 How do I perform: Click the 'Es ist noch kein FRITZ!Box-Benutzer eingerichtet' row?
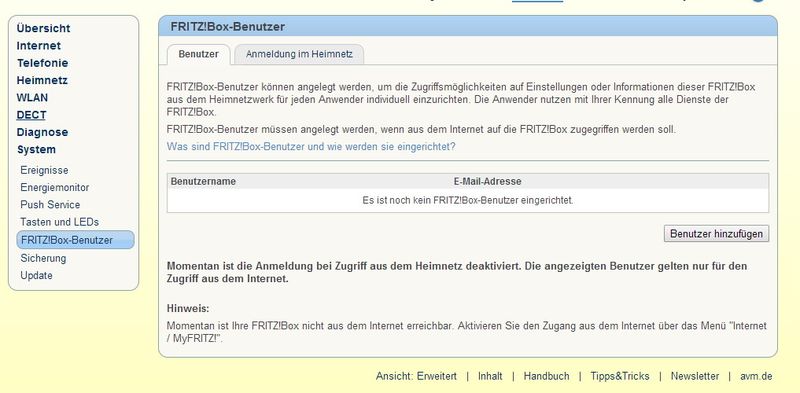pyautogui.click(x=468, y=201)
